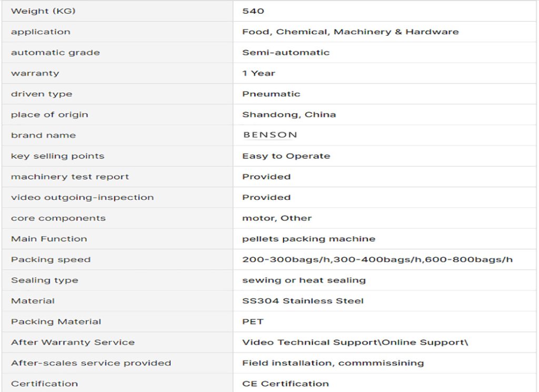Screen dimensions: 539x392
Task: Select the "motor, Other" core components value
Action: pos(277,218)
